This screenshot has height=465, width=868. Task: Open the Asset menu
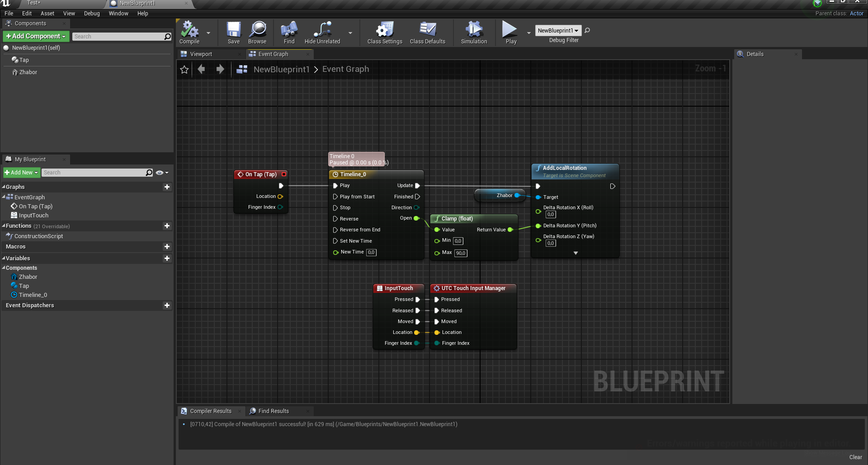point(47,14)
